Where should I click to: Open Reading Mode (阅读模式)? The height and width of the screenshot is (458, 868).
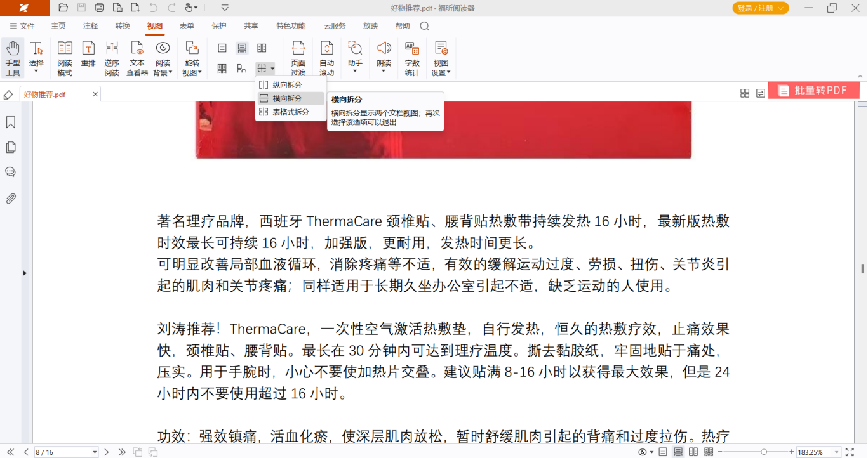pyautogui.click(x=65, y=57)
